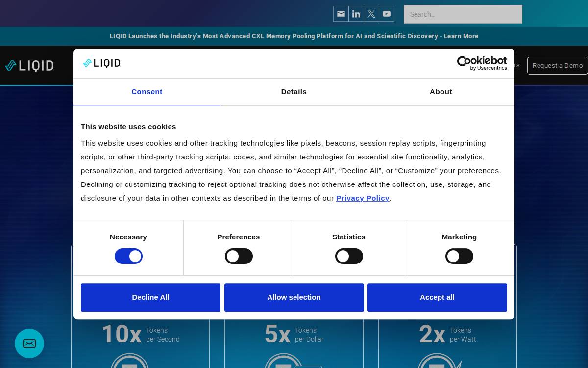Open the LinkedIn social icon
Image resolution: width=588 pixels, height=368 pixels.
(356, 14)
